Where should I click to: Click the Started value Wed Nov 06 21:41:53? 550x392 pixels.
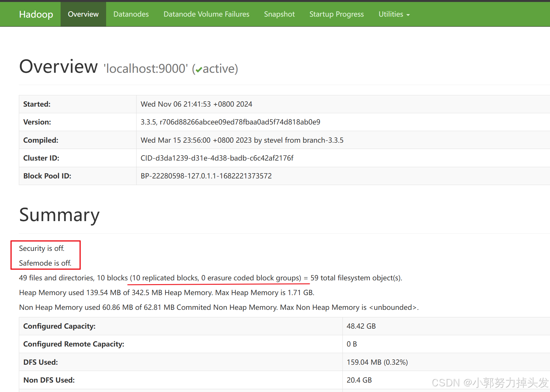click(x=197, y=104)
